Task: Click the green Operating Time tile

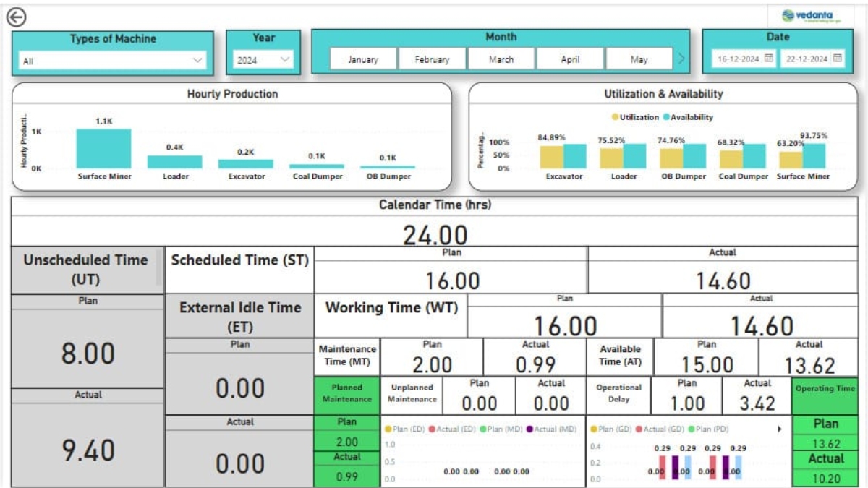Action: (x=825, y=389)
